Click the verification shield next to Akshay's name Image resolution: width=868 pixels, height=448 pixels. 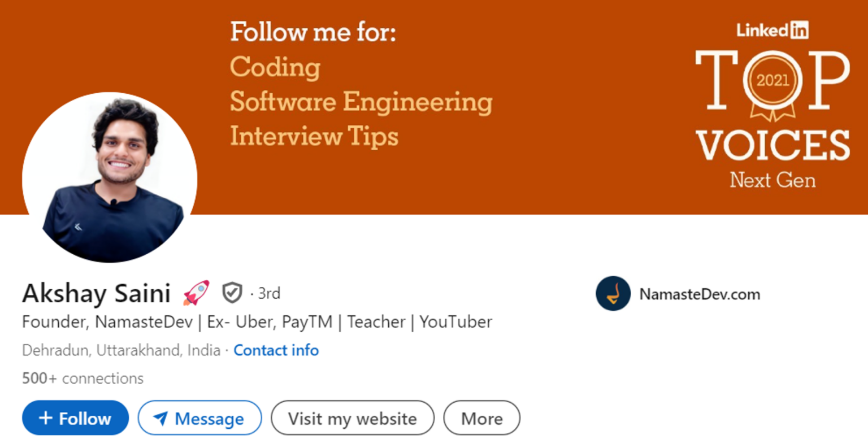pos(231,293)
